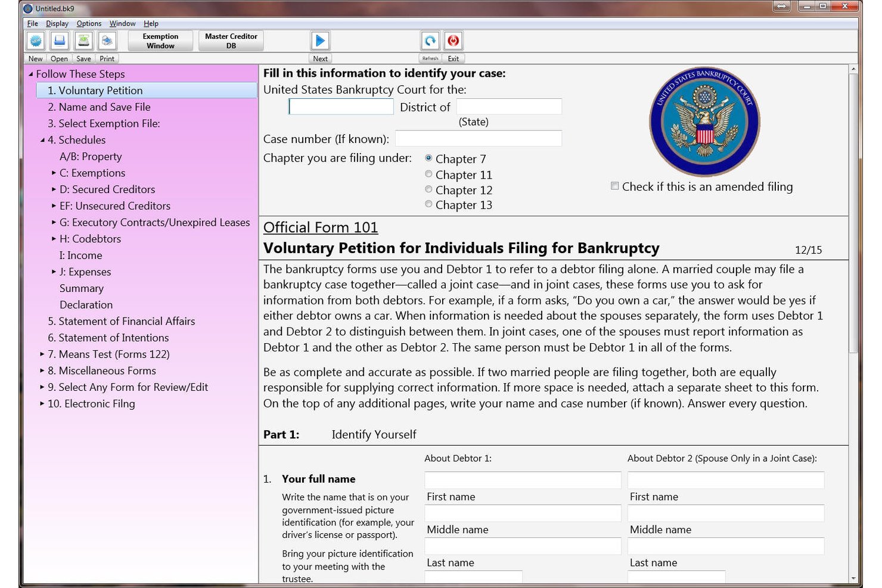Screen dimensions: 882x588
Task: Click the Refresh icon
Action: click(x=430, y=41)
